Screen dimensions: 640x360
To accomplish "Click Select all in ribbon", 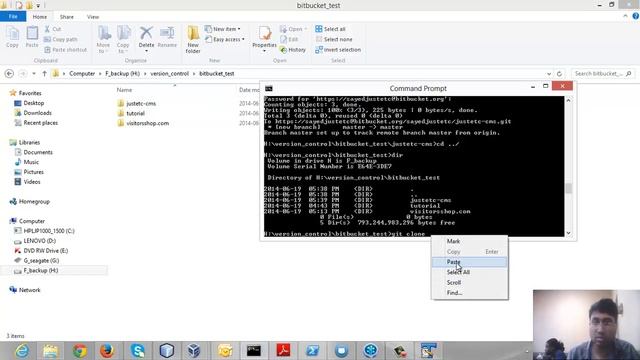I will (x=330, y=29).
